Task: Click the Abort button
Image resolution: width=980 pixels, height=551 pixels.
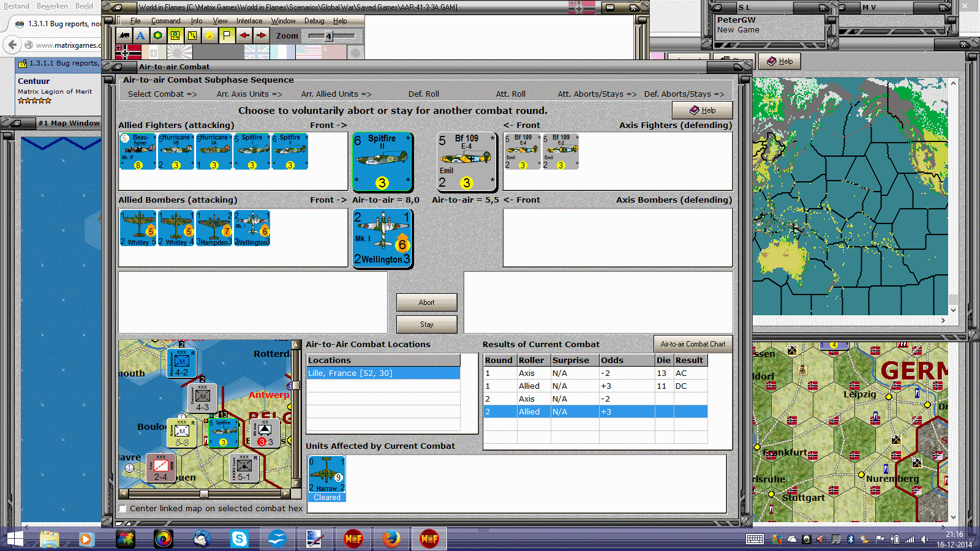Action: click(427, 302)
